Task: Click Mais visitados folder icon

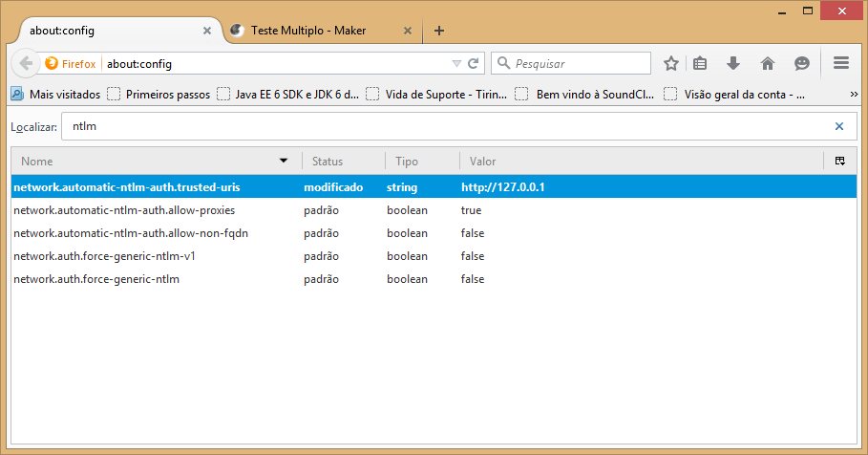Action: click(x=17, y=95)
